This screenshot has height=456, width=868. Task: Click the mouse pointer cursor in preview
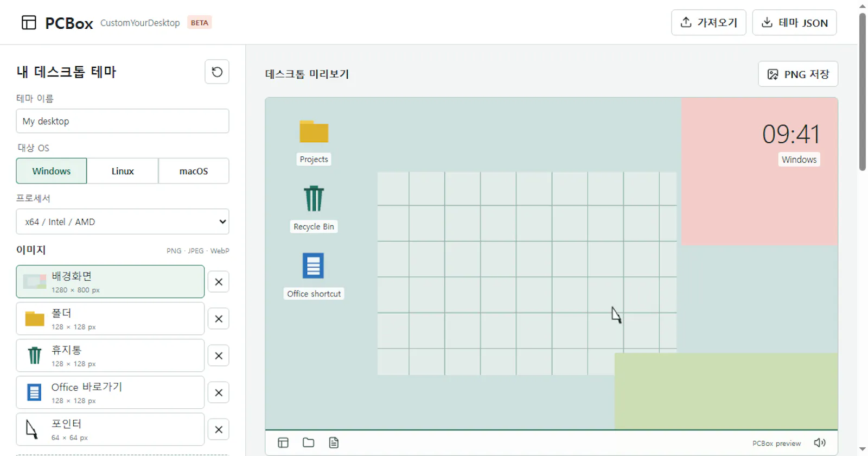[x=616, y=315]
